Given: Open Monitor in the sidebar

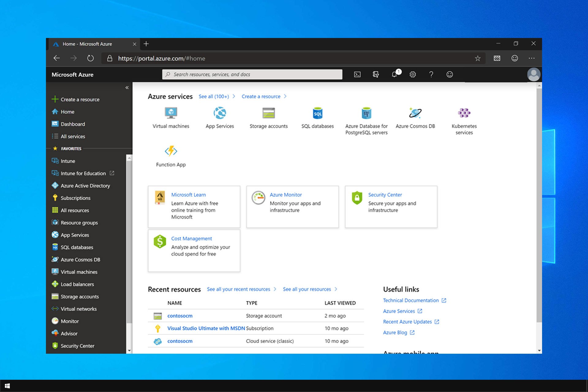Looking at the screenshot, I should click(65, 321).
